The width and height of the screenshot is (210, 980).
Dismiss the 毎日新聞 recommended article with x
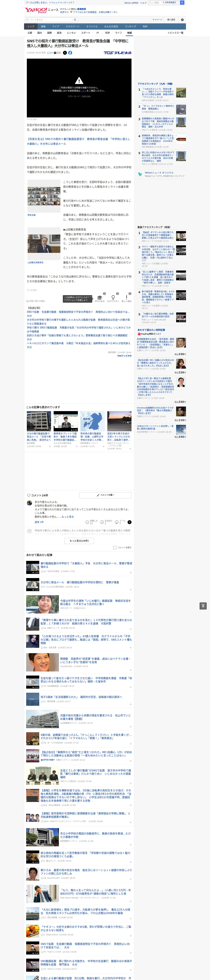tap(50, 446)
